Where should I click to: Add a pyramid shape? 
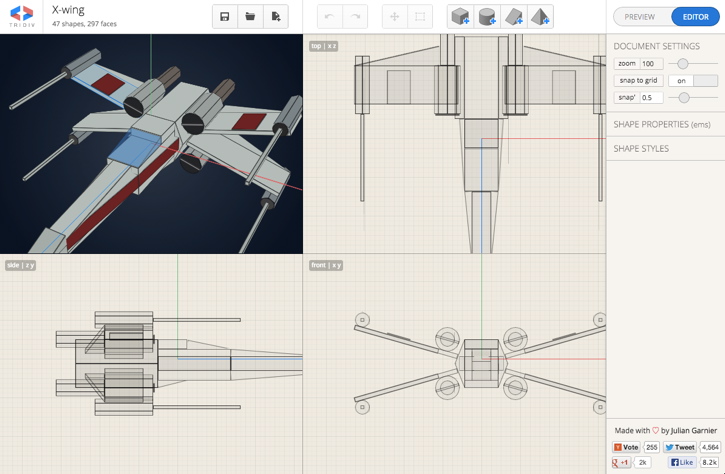pos(540,17)
